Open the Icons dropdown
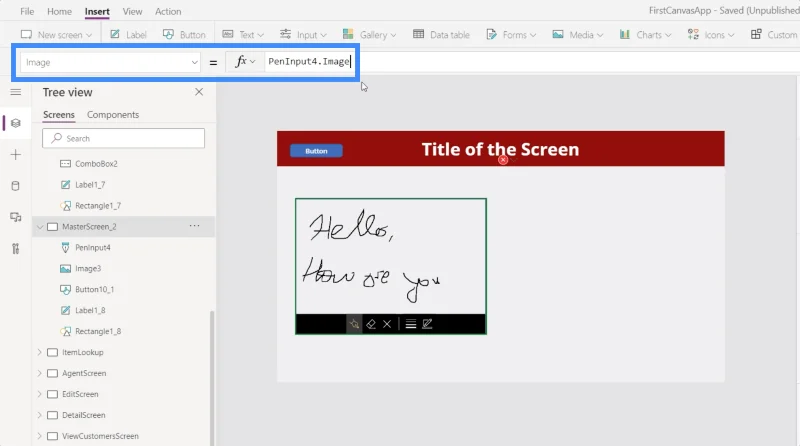Viewport: 800px width, 446px height. pyautogui.click(x=711, y=35)
